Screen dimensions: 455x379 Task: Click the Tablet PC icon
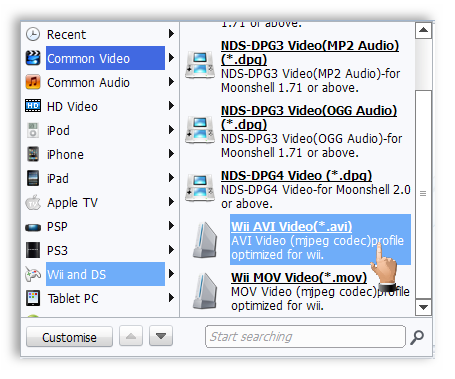pos(33,298)
